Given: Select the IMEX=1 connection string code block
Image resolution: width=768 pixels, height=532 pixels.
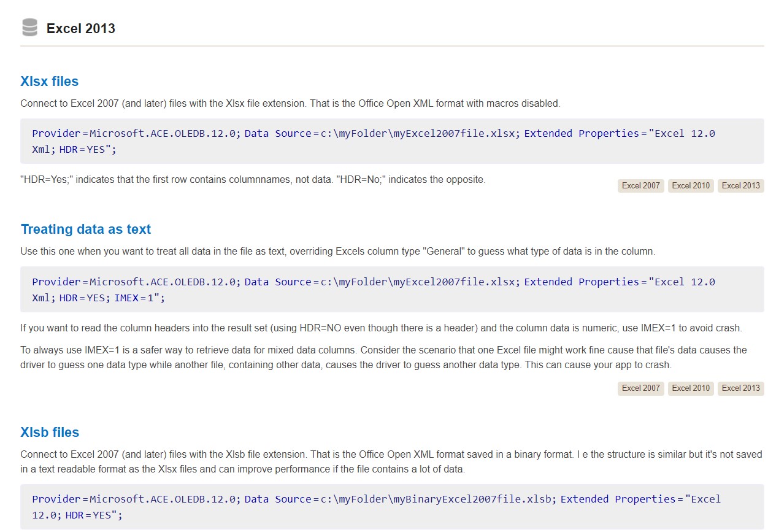Looking at the screenshot, I should point(392,290).
